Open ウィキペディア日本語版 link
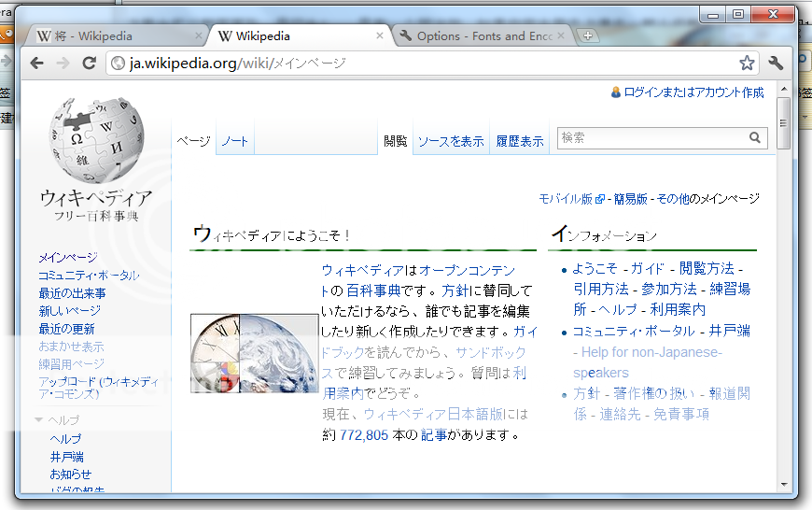 click(433, 415)
